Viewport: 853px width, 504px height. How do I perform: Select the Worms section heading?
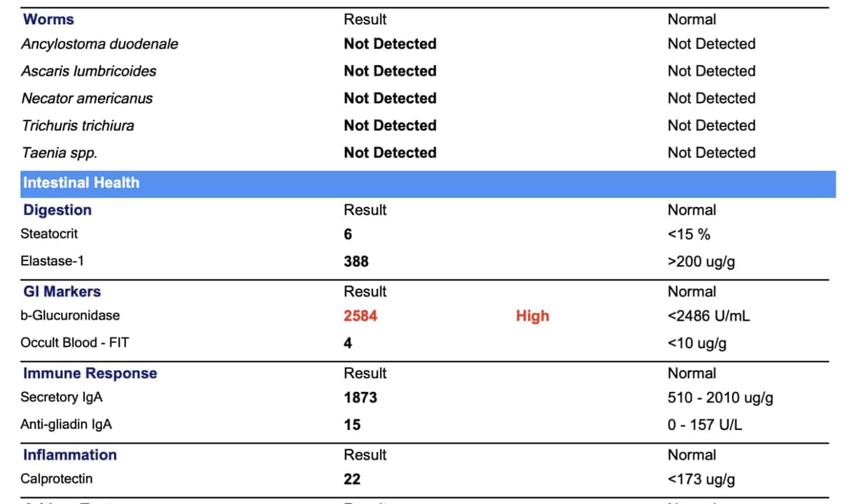(48, 19)
